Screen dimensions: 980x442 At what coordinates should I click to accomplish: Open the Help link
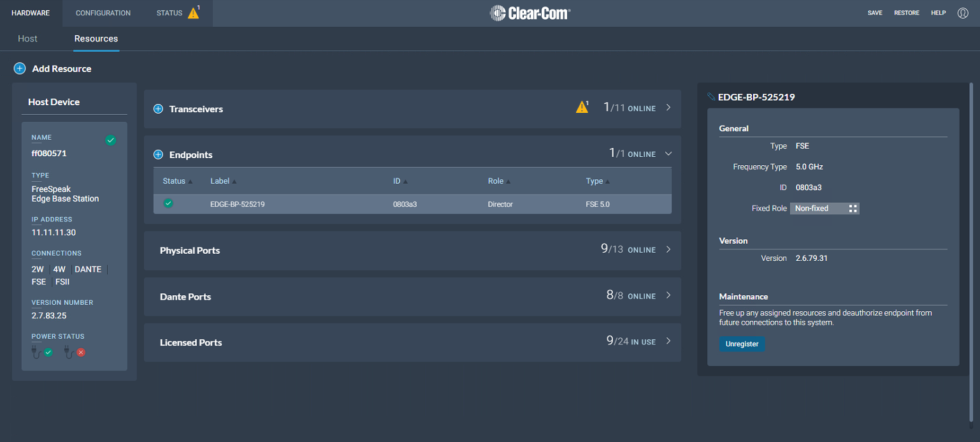coord(939,13)
